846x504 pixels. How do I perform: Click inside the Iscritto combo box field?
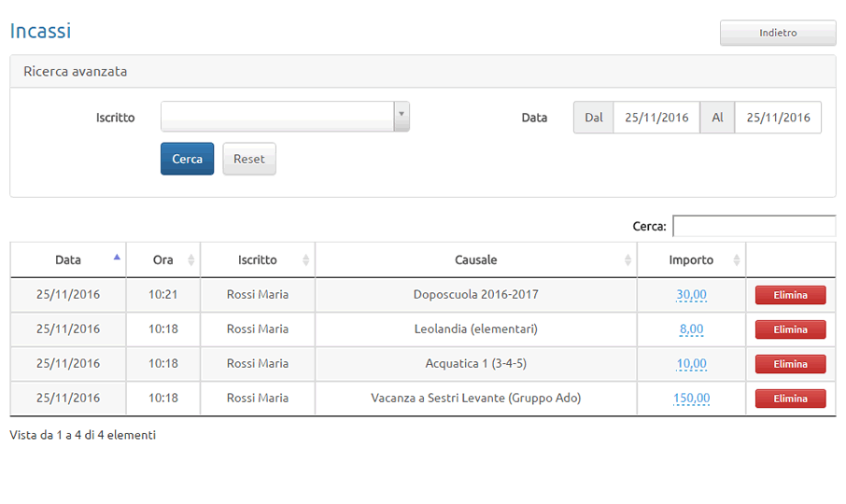click(x=277, y=117)
